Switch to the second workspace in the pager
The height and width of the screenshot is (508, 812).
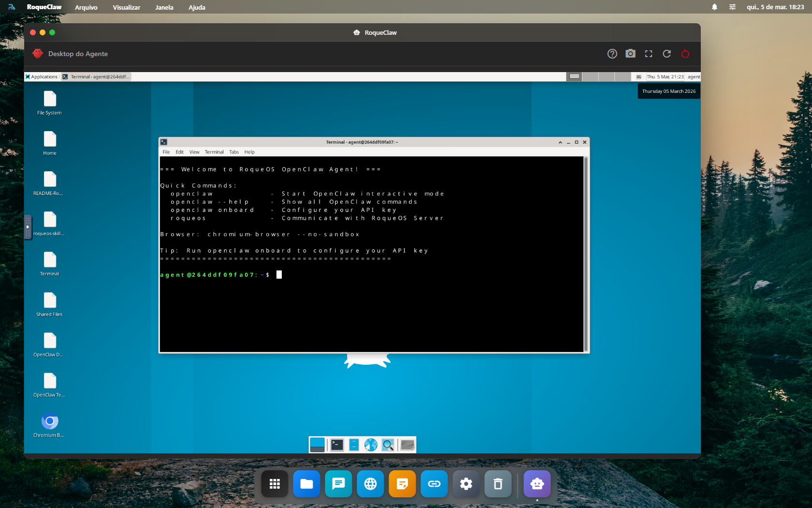click(590, 76)
